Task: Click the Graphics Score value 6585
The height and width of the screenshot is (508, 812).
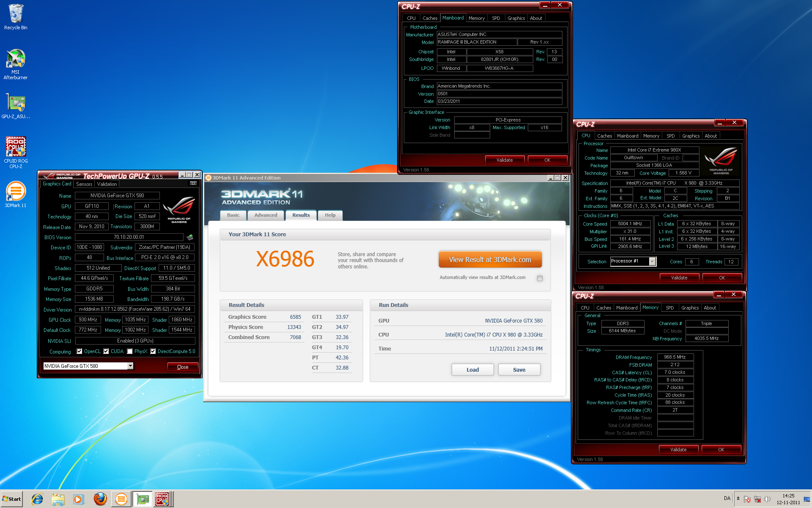Action: (x=295, y=317)
